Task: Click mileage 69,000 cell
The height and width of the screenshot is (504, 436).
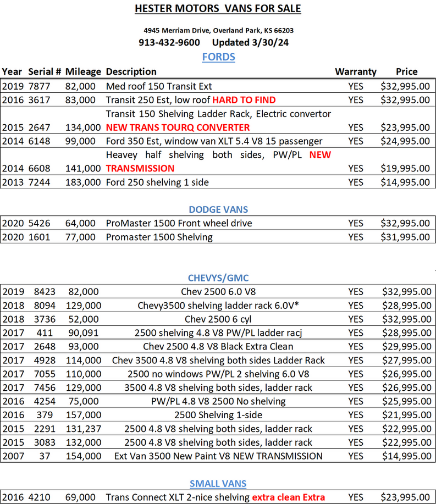Action: (x=80, y=497)
